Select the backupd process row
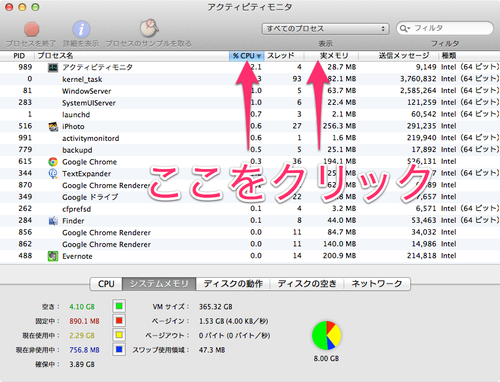This screenshot has height=382, width=500. [x=250, y=150]
